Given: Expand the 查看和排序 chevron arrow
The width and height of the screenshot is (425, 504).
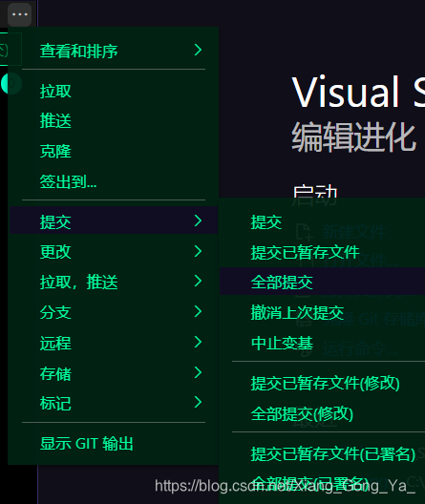Looking at the screenshot, I should (198, 51).
